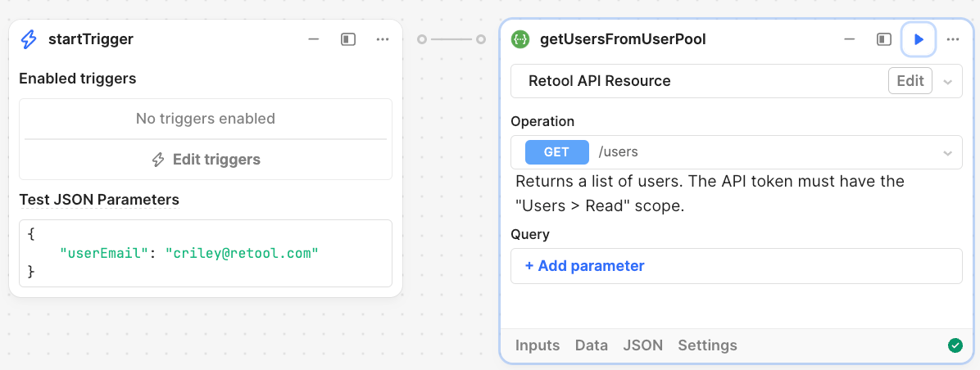980x370 pixels.
Task: Click the No triggers enabled text
Action: pos(206,119)
